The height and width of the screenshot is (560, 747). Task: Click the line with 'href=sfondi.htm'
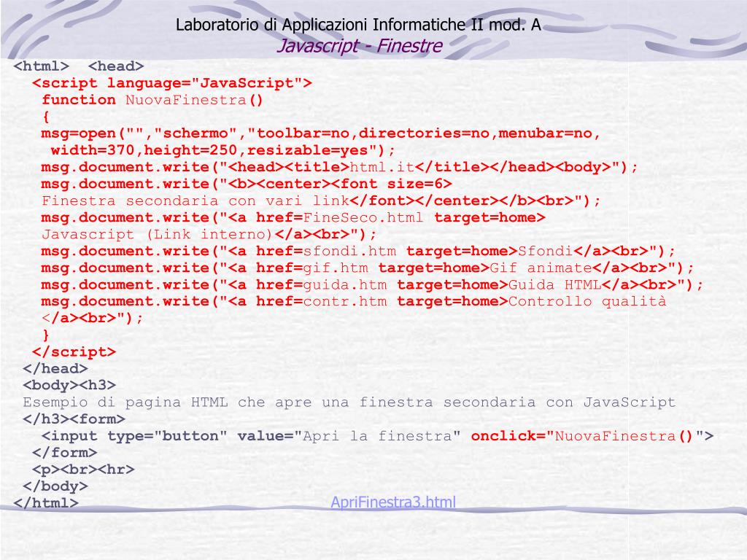(x=358, y=251)
